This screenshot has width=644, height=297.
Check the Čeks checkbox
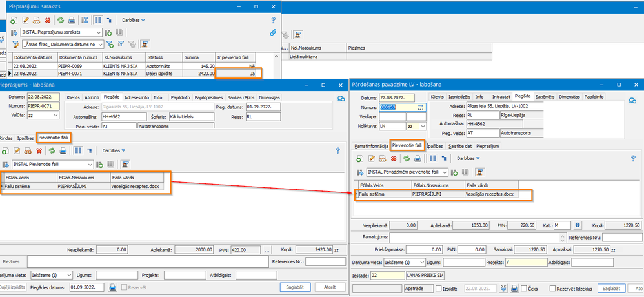[524, 289]
